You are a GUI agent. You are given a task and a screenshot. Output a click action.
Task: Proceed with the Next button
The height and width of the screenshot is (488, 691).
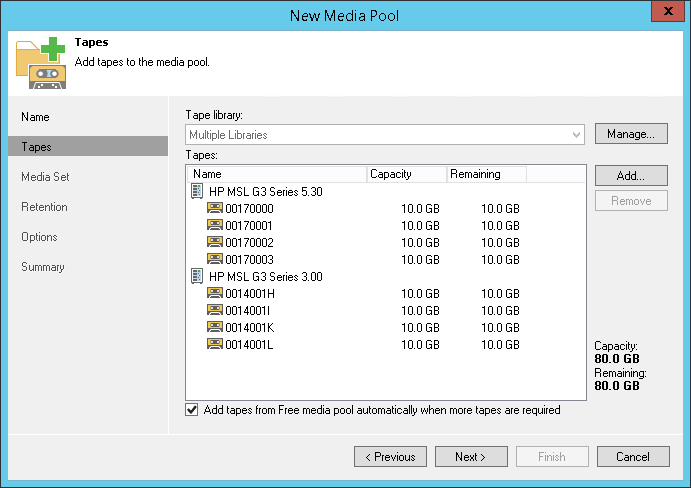pos(471,457)
